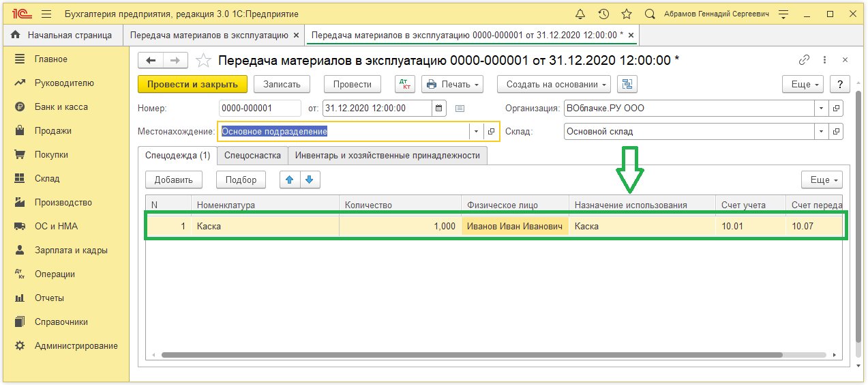Screen dimensions: 868x385
Task: Select Инвентарь и хозяйственные принадлежности tab
Action: coord(387,156)
